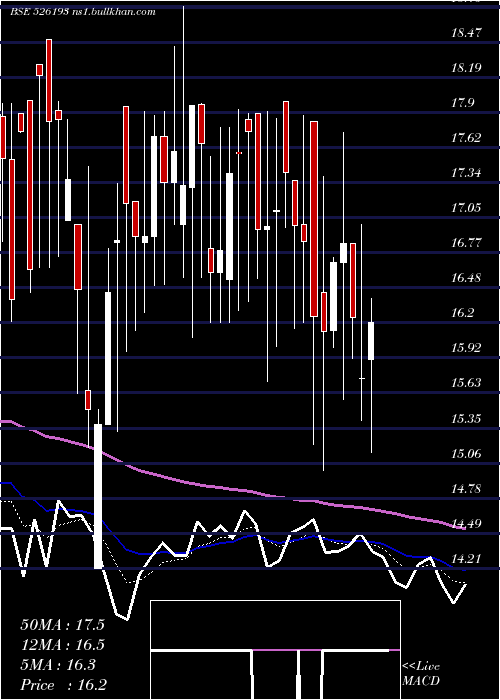The image size is (500, 700).
Task: Click the 5MA : 16.3 readout
Action: coord(58,665)
